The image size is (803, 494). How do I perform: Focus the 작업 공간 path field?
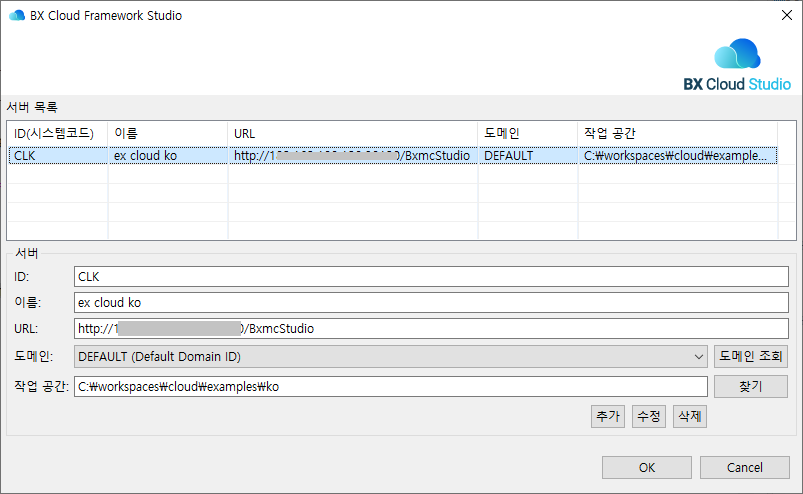click(391, 386)
